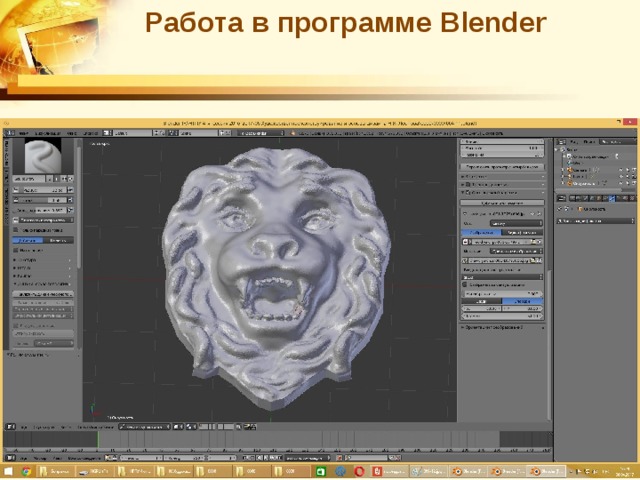
Task: Adjust the Autosmooth slider
Action: click(39, 210)
